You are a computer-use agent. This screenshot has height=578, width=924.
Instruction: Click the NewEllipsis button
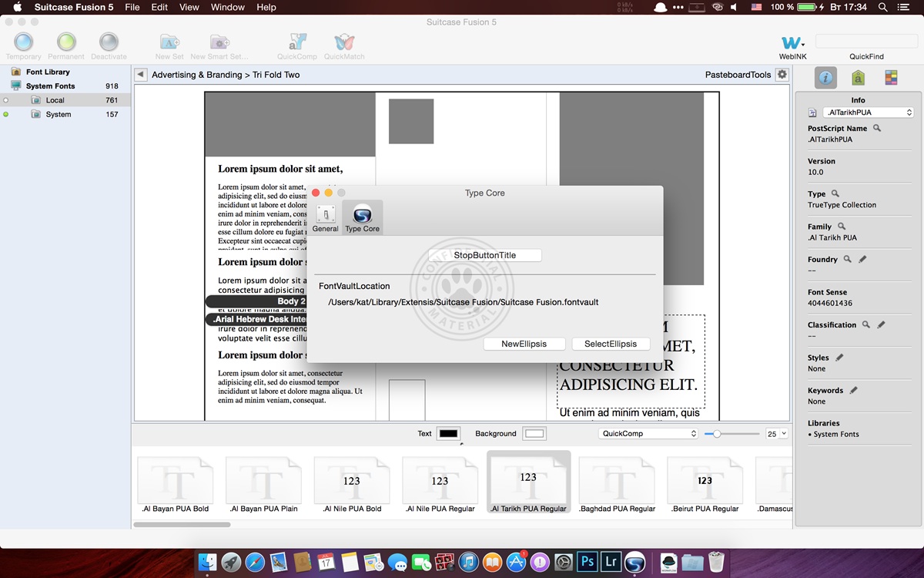524,344
